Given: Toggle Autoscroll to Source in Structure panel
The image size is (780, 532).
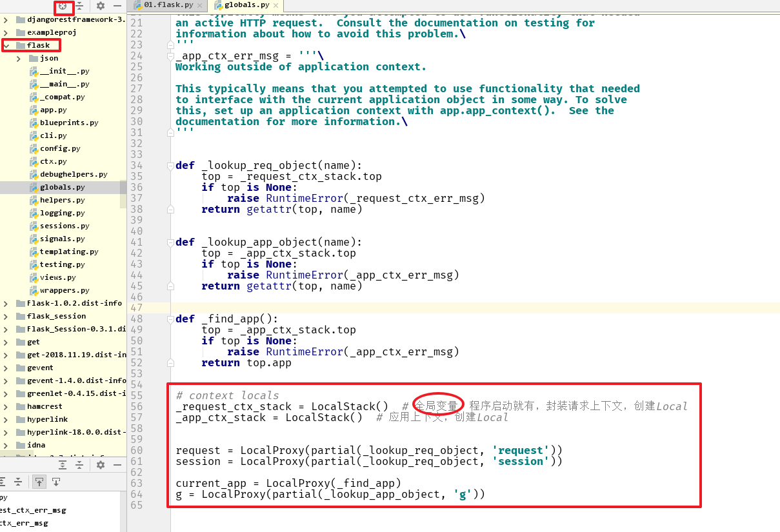Looking at the screenshot, I should point(39,482).
